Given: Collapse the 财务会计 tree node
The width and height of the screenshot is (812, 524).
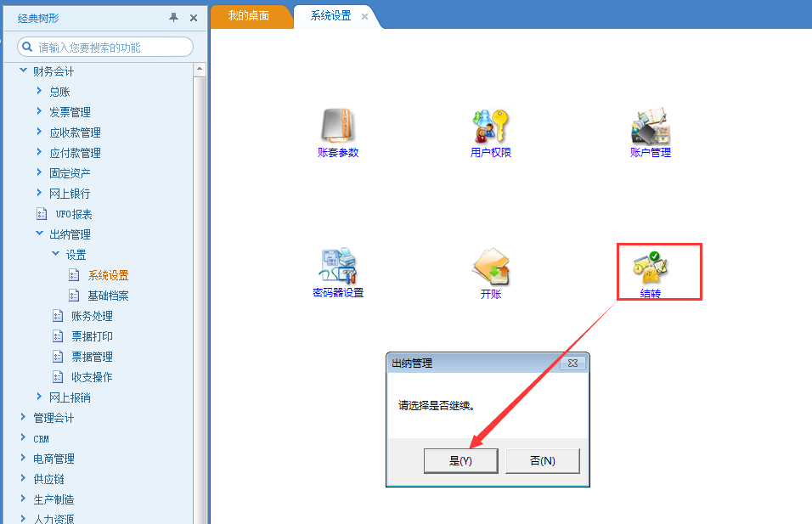Looking at the screenshot, I should pos(23,71).
